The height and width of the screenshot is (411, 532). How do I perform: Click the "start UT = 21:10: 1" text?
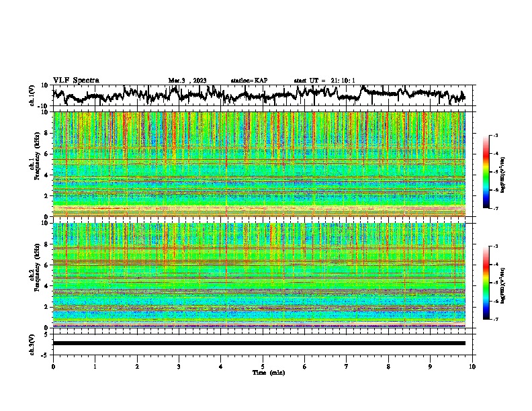pos(324,81)
